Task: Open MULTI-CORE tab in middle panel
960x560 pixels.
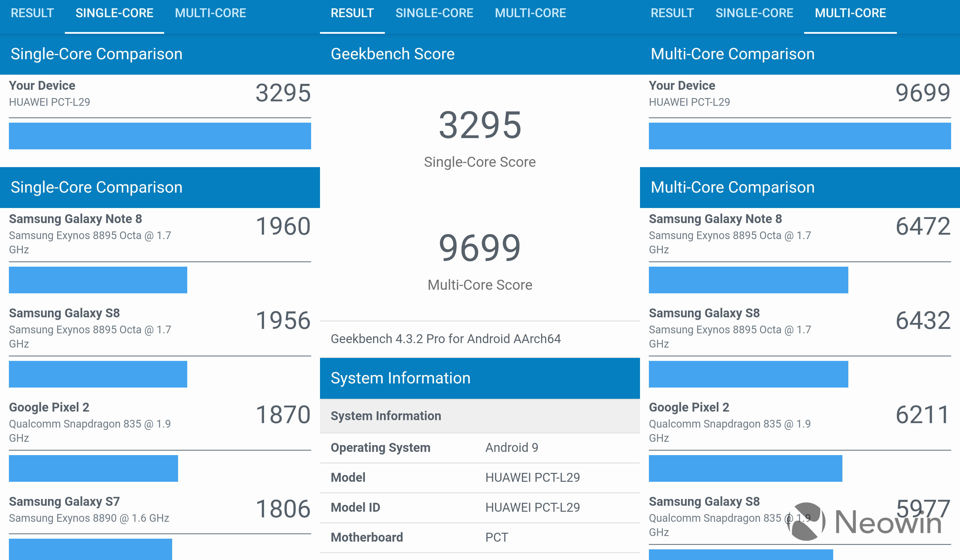Action: click(530, 13)
